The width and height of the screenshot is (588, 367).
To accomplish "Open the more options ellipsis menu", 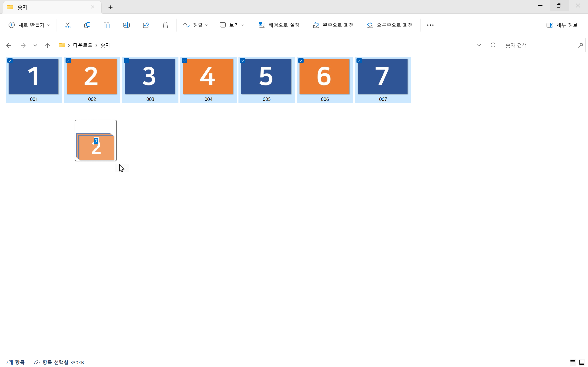I will pyautogui.click(x=430, y=25).
